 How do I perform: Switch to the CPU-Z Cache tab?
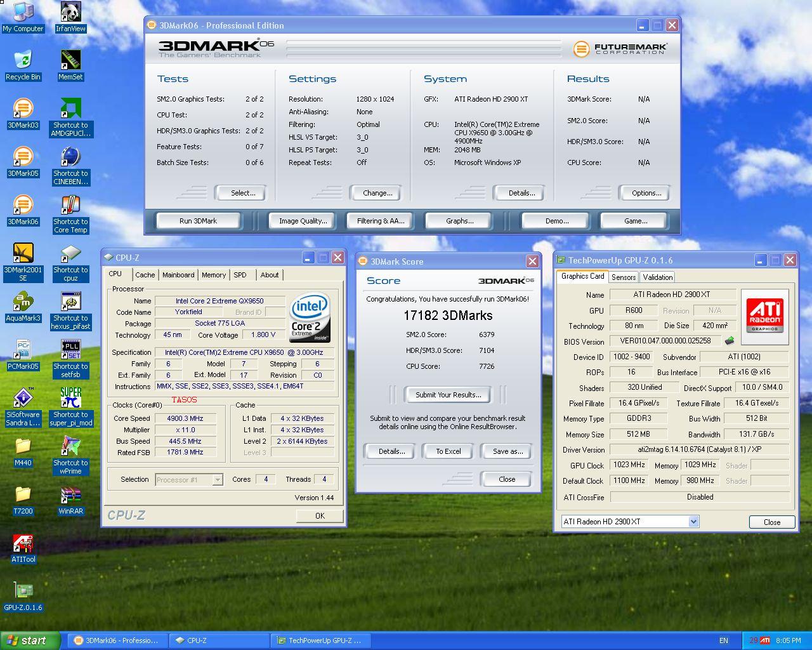145,275
